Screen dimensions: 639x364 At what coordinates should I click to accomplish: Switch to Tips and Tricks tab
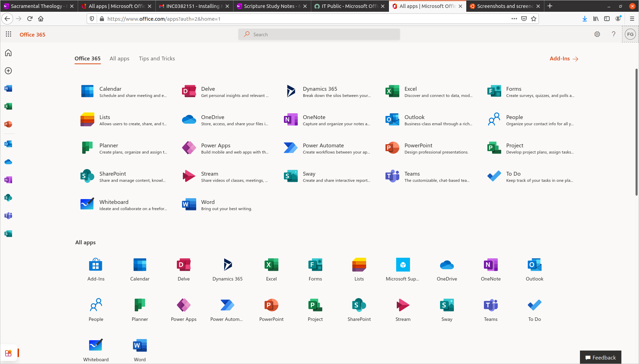point(157,59)
